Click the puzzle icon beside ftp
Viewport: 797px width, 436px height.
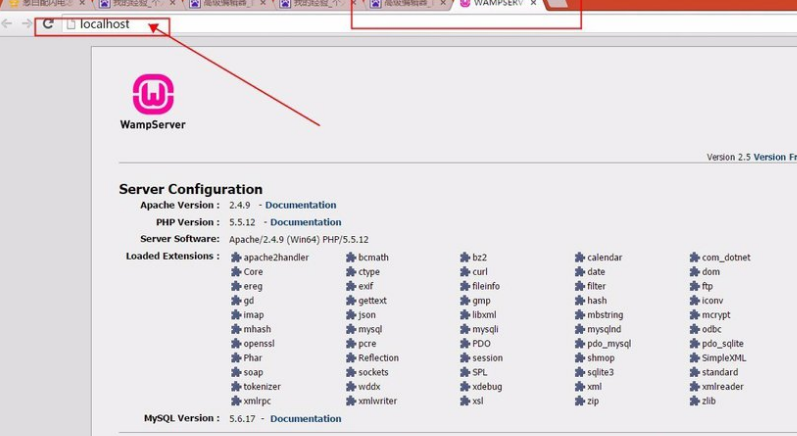coord(695,286)
